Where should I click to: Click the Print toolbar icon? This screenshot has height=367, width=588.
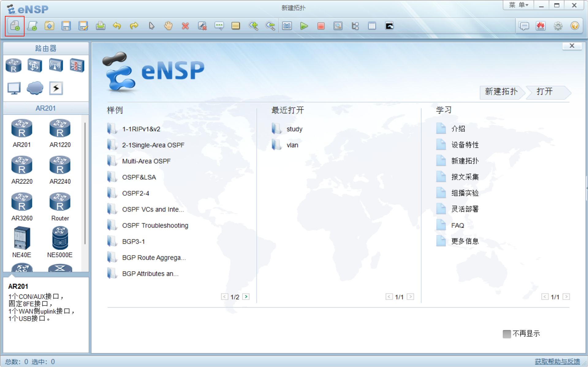[101, 26]
